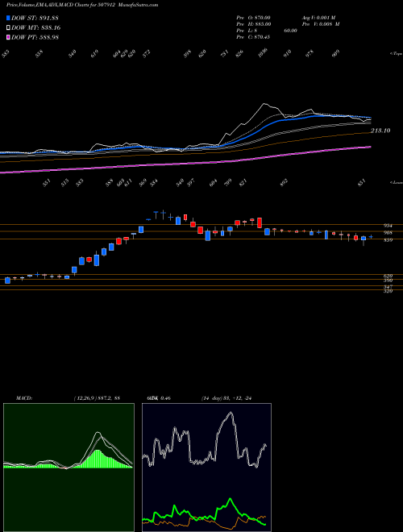Viewport: 403px width, 532px height.
Task: Click the Pre V volume text
Action: pos(321,23)
